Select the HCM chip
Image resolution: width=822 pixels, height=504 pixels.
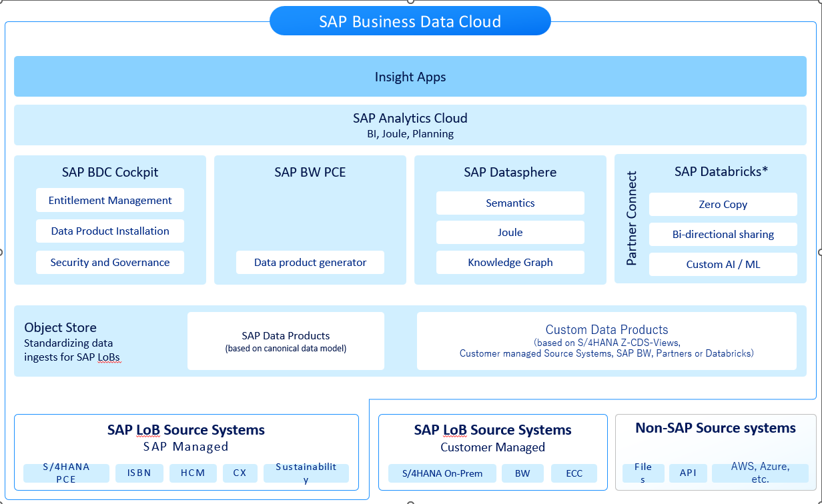click(193, 473)
